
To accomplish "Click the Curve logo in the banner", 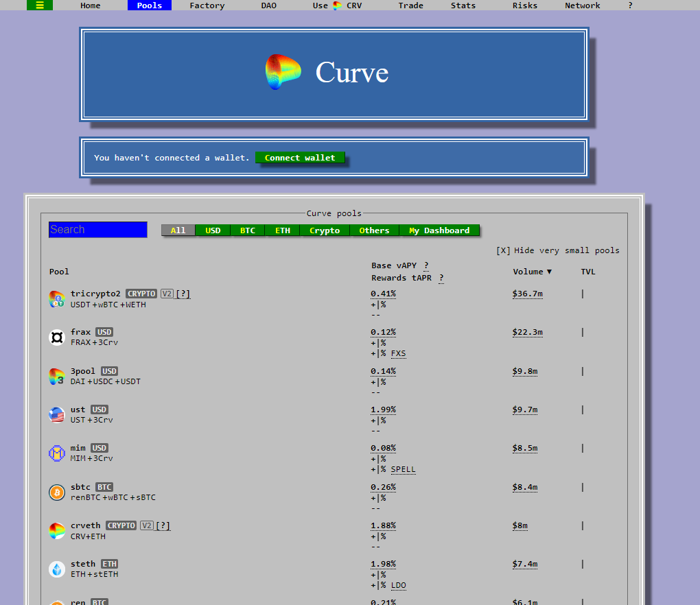I will click(283, 72).
